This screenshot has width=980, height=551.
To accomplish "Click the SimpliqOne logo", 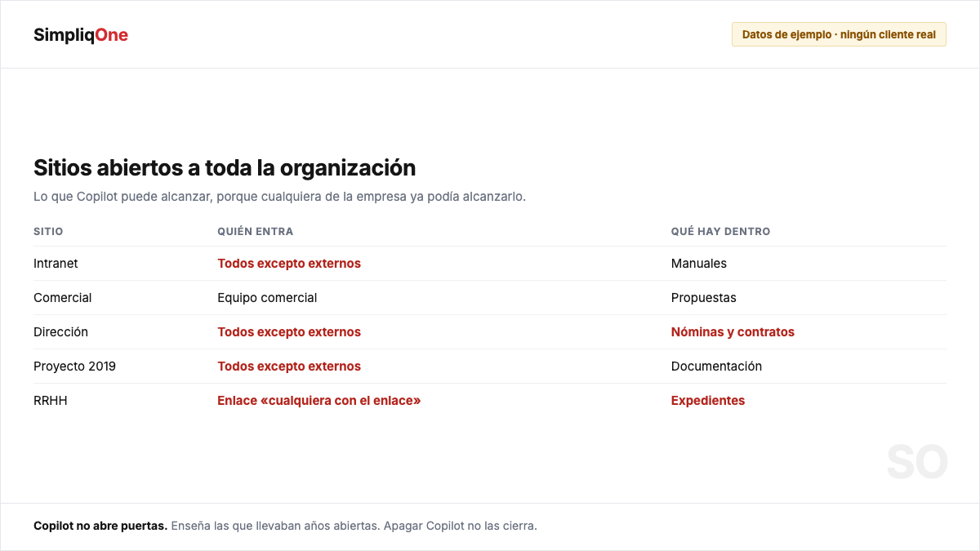I will [81, 35].
